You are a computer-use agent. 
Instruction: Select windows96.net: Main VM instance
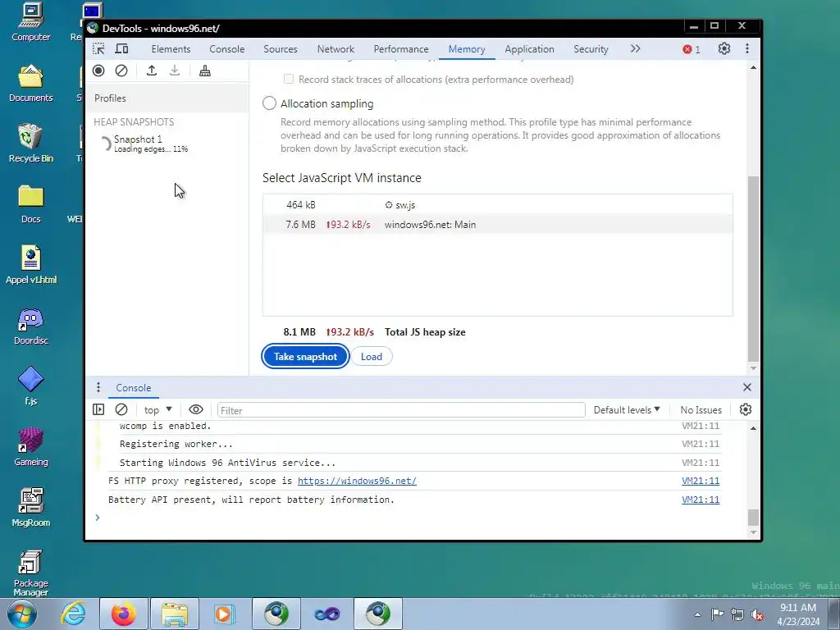pos(498,225)
